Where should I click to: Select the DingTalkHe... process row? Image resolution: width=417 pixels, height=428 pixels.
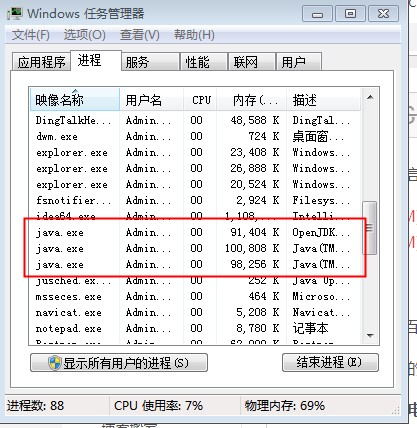(195, 120)
